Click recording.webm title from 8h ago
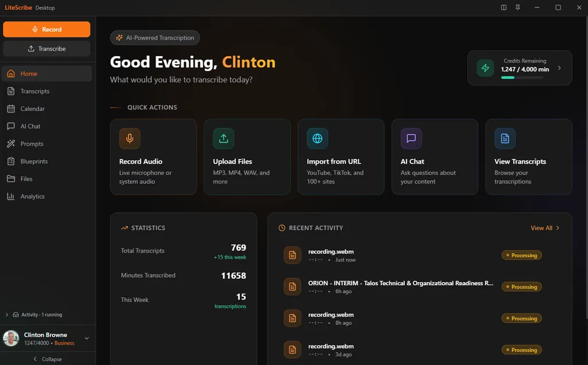Screen dimensions: 588x365 tap(331, 314)
